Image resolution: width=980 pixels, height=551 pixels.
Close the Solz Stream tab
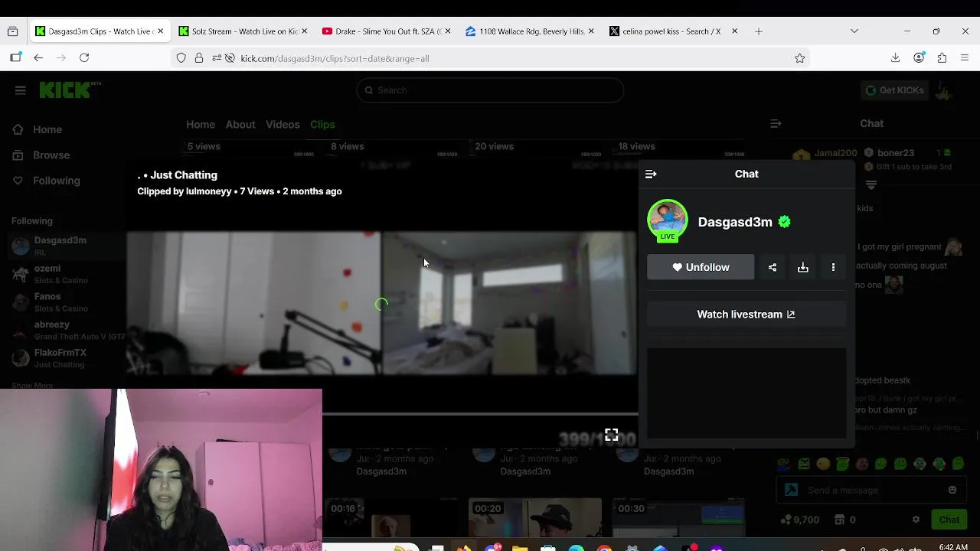(x=304, y=31)
